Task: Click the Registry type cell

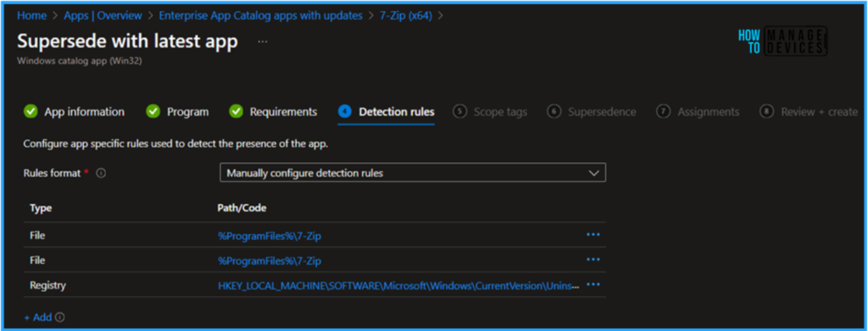Action: point(47,285)
